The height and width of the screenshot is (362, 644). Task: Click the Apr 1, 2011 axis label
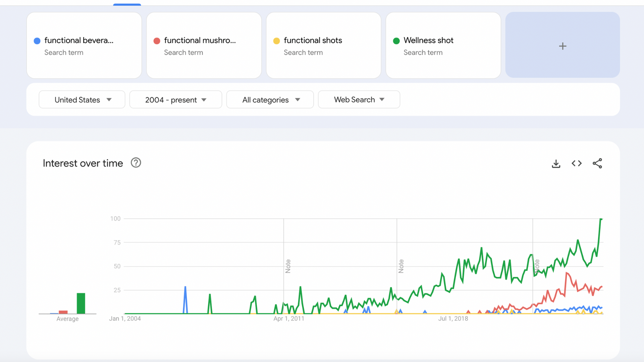click(x=289, y=319)
